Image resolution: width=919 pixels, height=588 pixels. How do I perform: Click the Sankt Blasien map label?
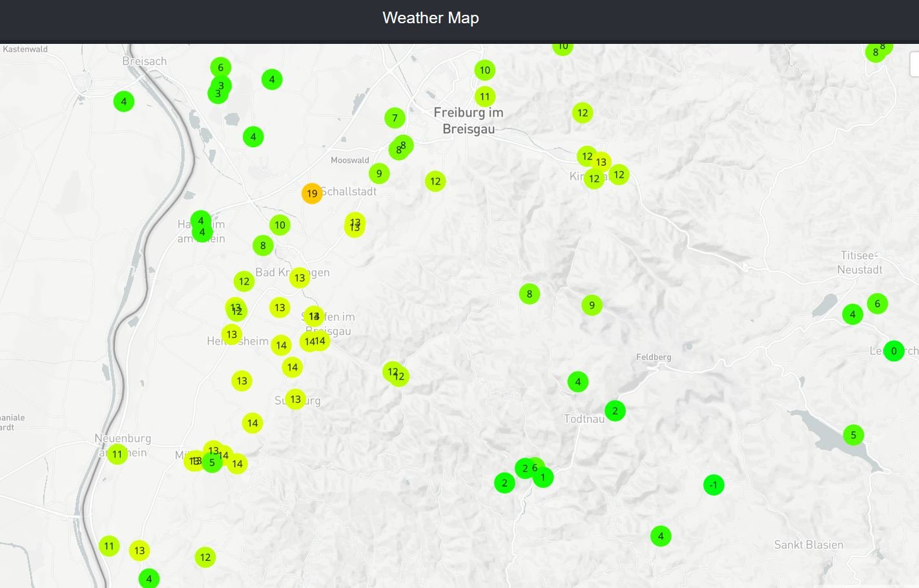click(x=809, y=545)
